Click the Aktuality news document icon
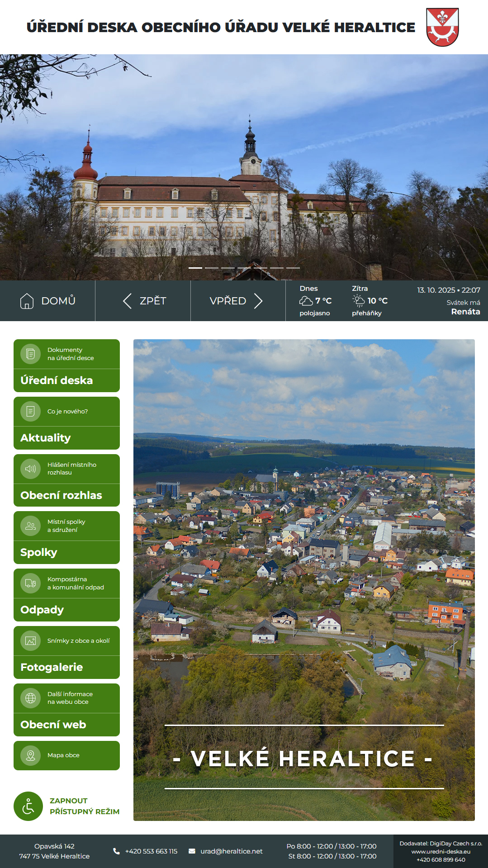 [30, 411]
